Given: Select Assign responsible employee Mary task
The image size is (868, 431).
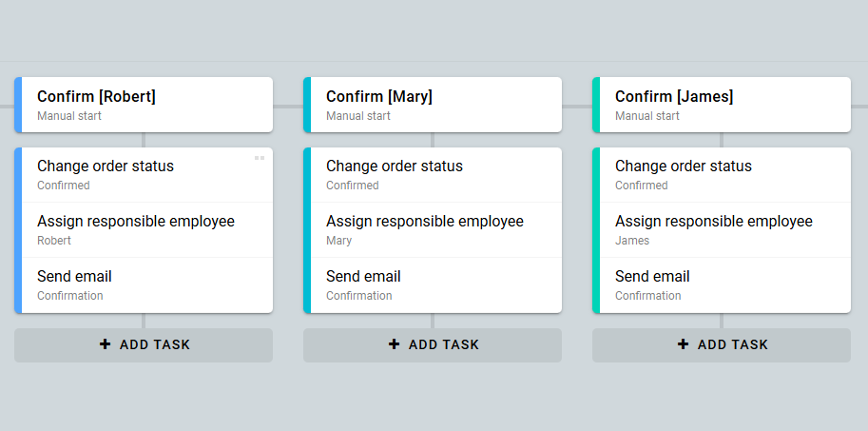Looking at the screenshot, I should (435, 229).
